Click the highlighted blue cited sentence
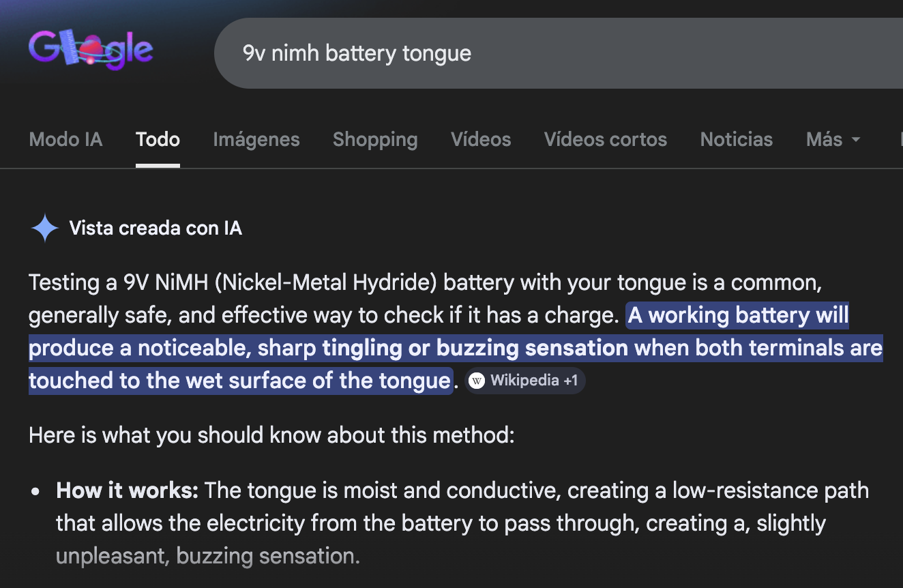Viewport: 903px width, 588px height. click(450, 347)
